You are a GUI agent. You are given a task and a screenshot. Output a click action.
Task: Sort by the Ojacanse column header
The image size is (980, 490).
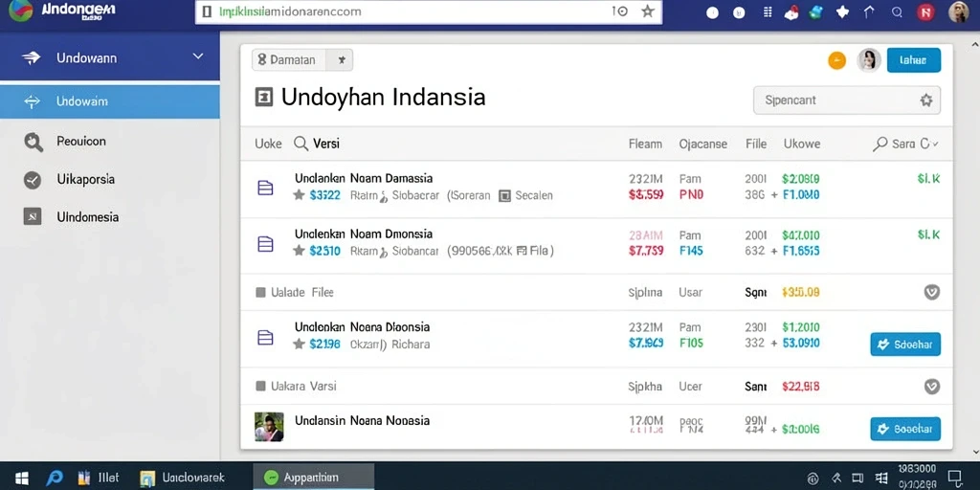[x=703, y=144]
